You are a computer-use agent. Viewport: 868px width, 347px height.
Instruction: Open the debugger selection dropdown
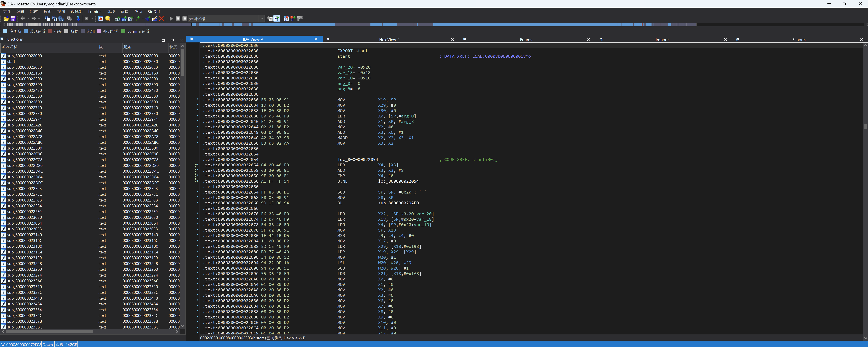(261, 19)
